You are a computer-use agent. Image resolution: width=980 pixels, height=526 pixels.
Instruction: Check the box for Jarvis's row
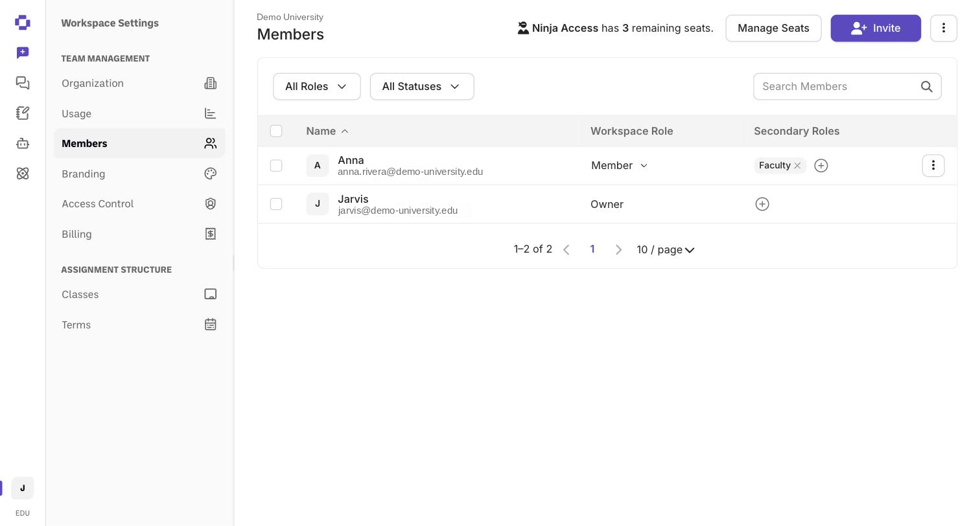click(x=276, y=204)
